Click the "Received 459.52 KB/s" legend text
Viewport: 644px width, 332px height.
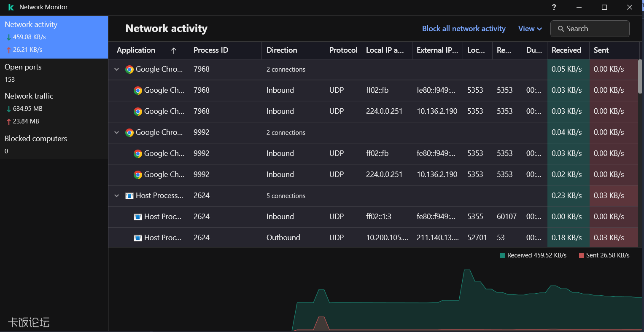click(x=537, y=255)
